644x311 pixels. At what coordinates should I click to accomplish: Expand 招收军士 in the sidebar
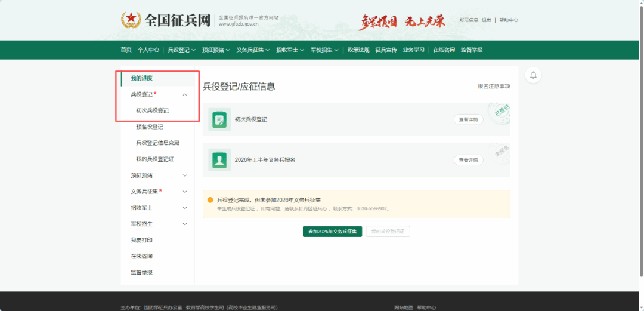185,208
